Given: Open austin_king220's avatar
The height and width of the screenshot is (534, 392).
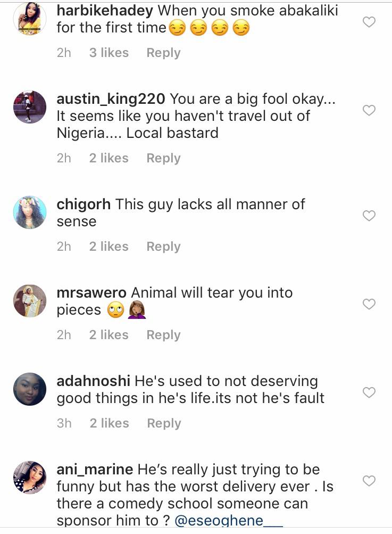Looking at the screenshot, I should click(29, 107).
